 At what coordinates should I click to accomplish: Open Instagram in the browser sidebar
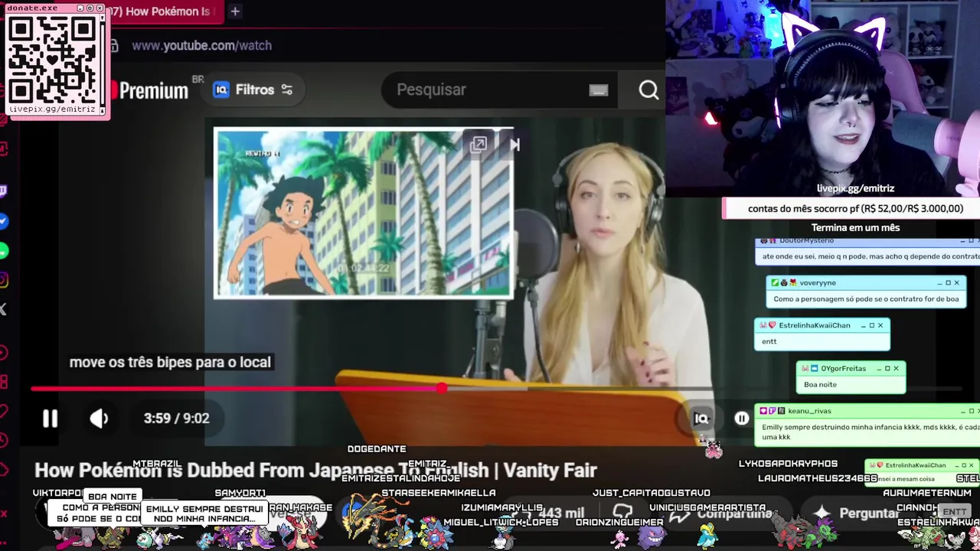point(4,281)
